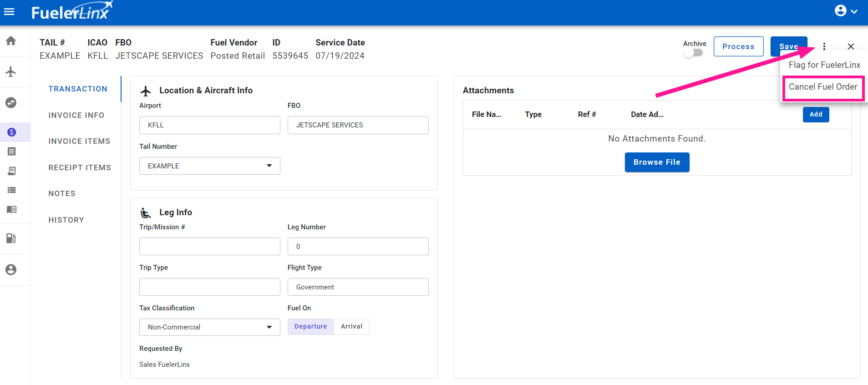
Task: Close the transaction with the X icon
Action: [851, 46]
